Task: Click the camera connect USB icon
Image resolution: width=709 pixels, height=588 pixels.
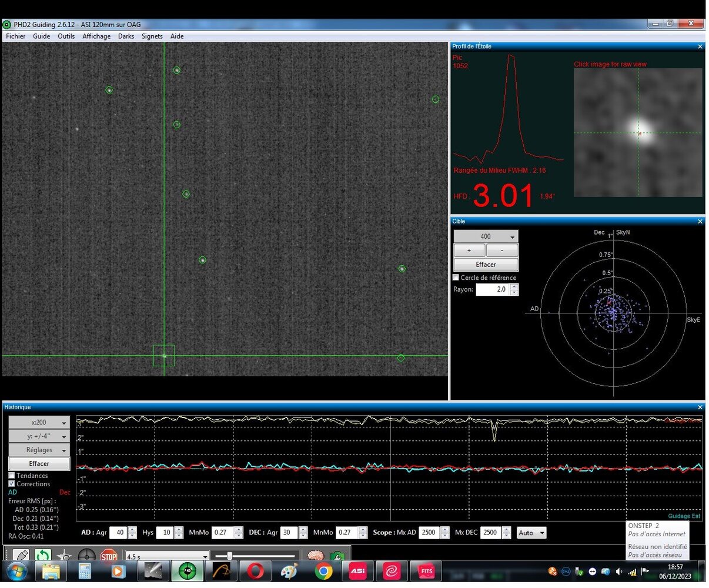Action: point(21,556)
